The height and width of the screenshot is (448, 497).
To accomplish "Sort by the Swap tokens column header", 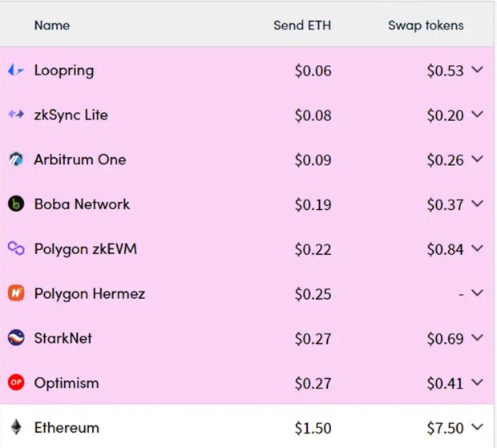I will pyautogui.click(x=426, y=26).
